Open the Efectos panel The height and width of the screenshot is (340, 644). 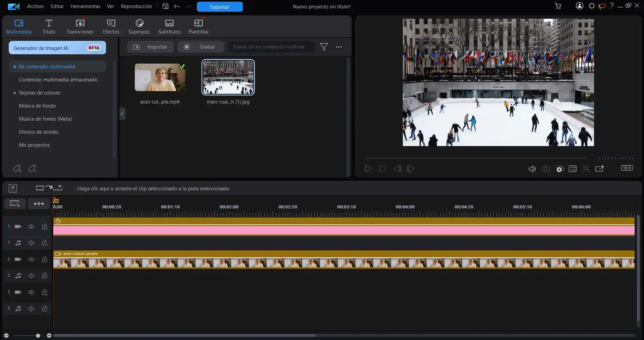coord(111,26)
